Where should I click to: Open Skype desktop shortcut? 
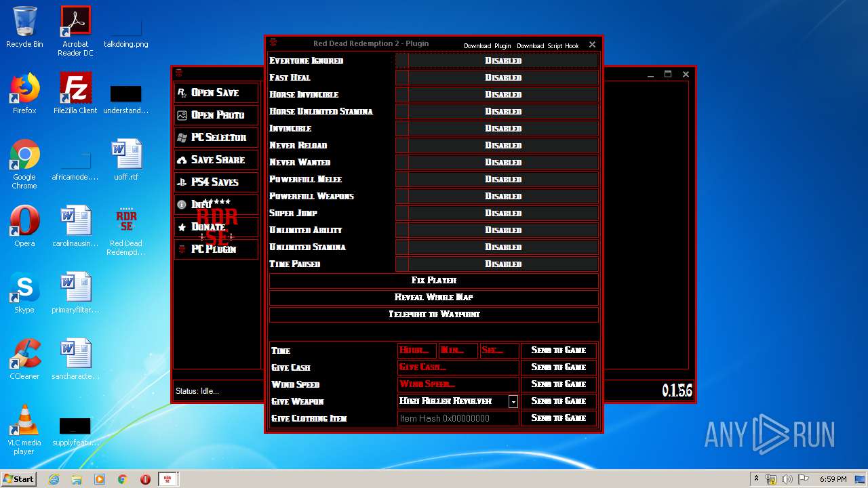coord(24,293)
